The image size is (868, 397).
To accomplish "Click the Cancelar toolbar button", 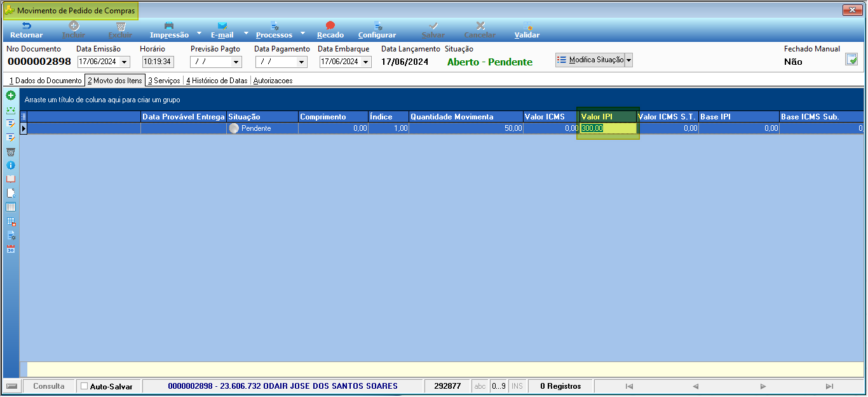I will click(x=480, y=30).
